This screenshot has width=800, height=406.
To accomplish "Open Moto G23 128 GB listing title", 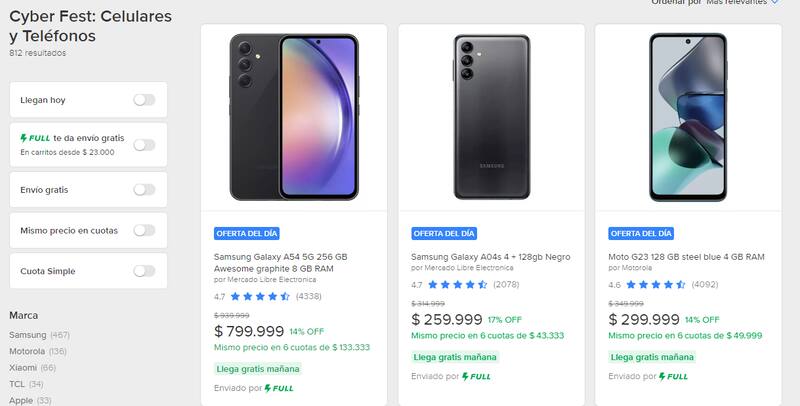I will pos(686,257).
